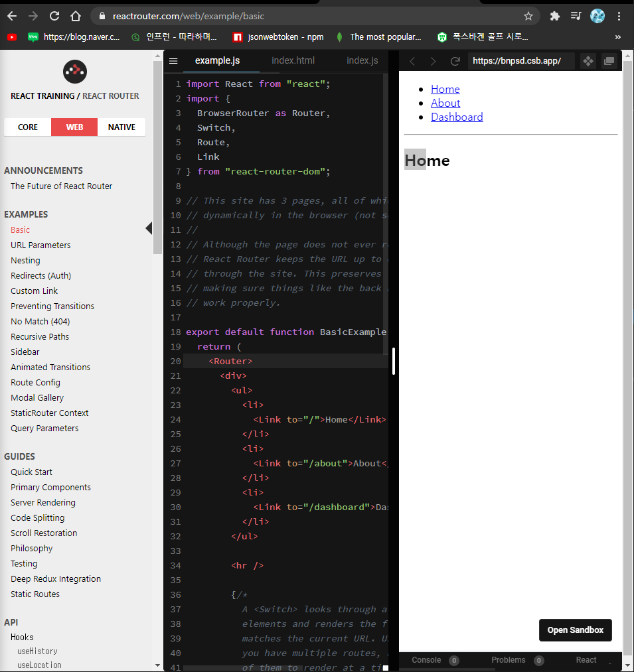The image size is (634, 672).
Task: Open the sandbox file hamburger menu
Action: (x=173, y=61)
